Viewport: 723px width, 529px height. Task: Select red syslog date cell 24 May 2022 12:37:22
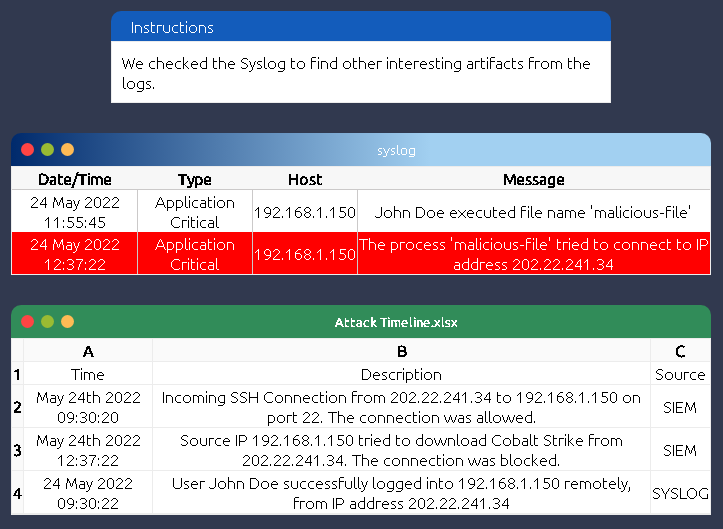point(75,254)
